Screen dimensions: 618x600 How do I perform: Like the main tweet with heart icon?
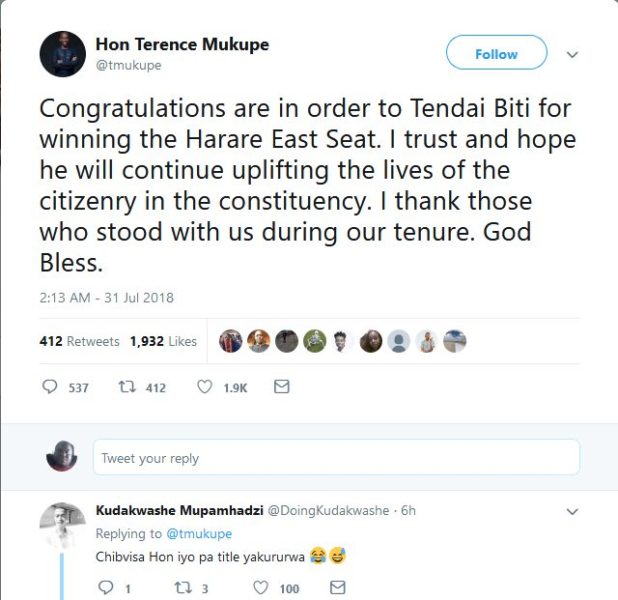[204, 387]
